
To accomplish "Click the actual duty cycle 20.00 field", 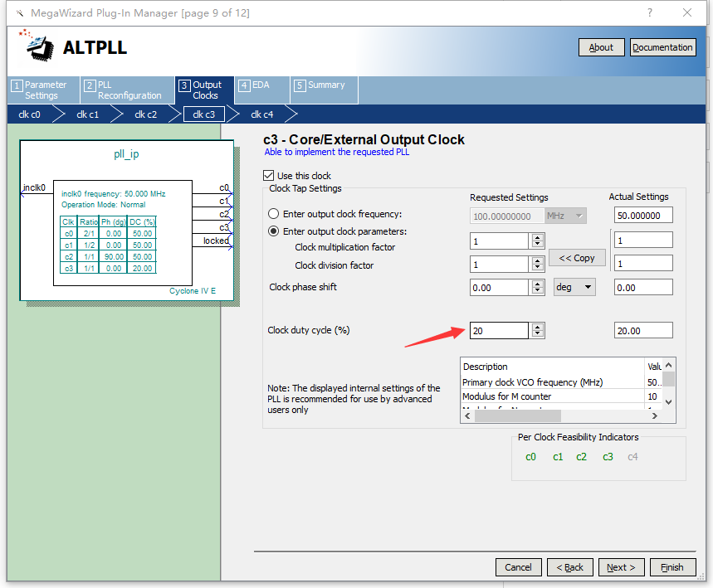I will click(643, 330).
